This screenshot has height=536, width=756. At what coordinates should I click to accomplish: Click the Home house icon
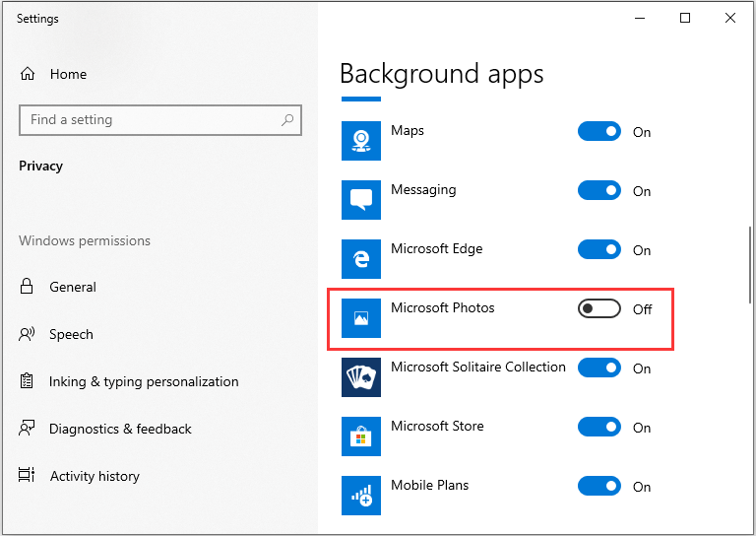[x=28, y=74]
